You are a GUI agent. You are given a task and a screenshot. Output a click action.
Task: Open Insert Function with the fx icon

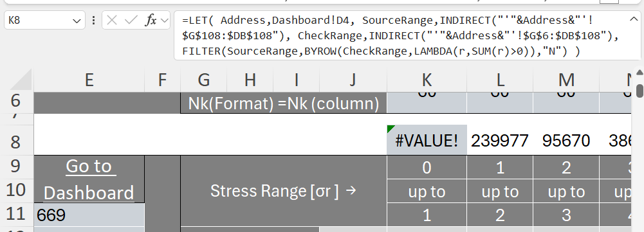[x=151, y=20]
